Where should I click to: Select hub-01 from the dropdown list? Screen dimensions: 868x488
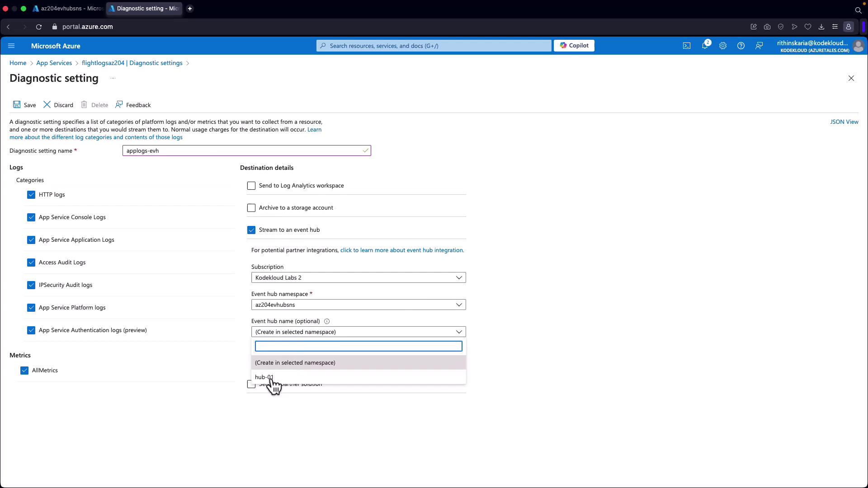click(264, 377)
